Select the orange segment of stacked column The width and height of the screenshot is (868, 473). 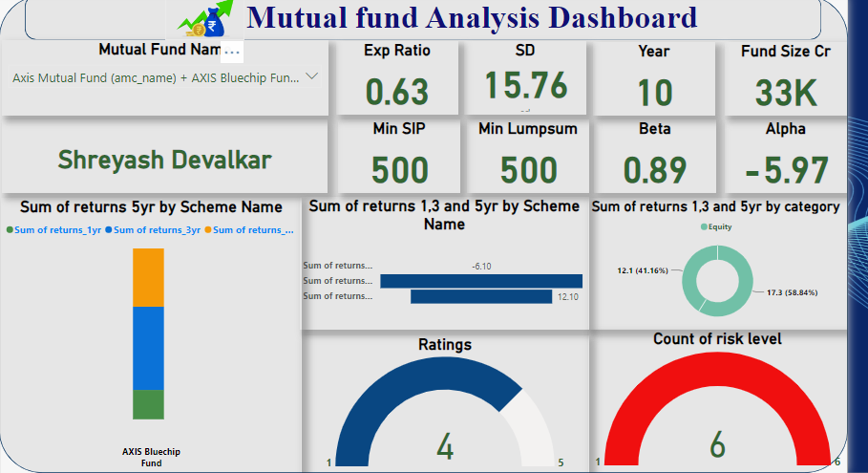148,277
